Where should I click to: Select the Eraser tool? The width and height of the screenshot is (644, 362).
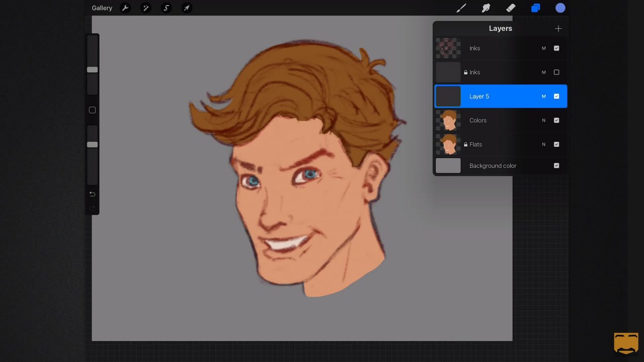[x=511, y=8]
